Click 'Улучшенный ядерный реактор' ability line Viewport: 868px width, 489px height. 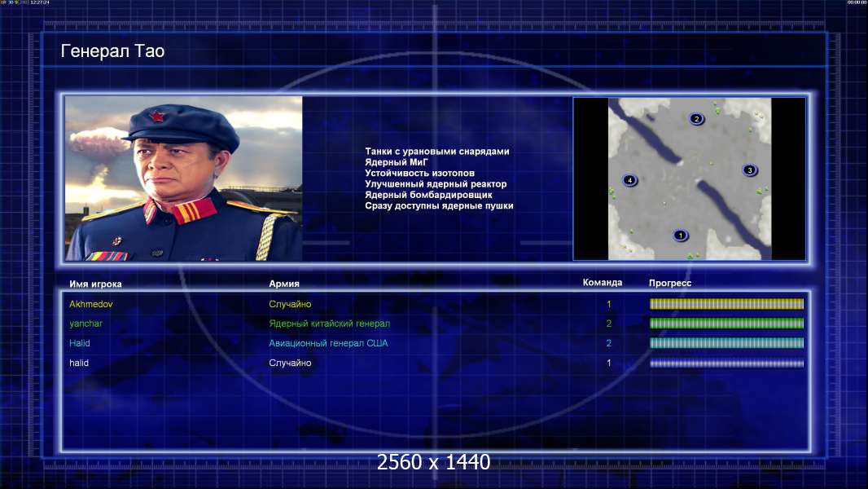coord(436,184)
